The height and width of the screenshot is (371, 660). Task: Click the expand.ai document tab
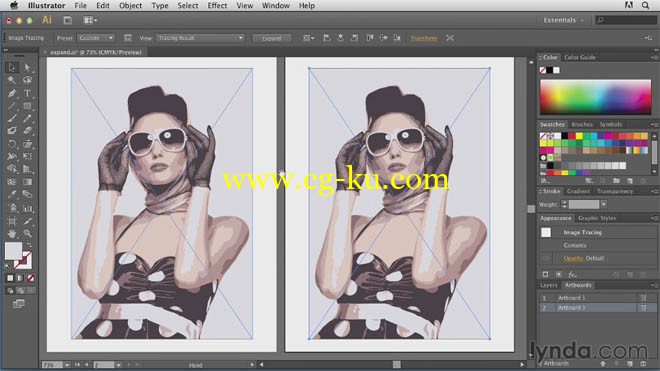(96, 52)
